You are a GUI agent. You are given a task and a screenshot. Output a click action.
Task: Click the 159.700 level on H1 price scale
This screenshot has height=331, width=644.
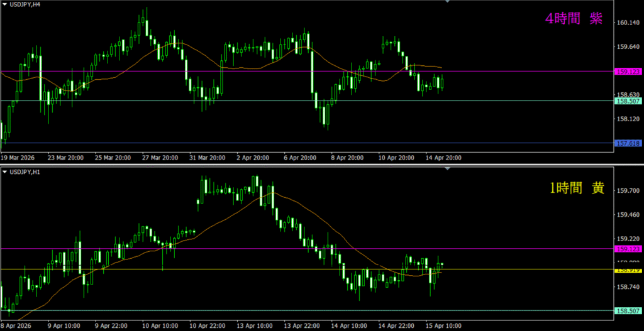pyautogui.click(x=629, y=191)
